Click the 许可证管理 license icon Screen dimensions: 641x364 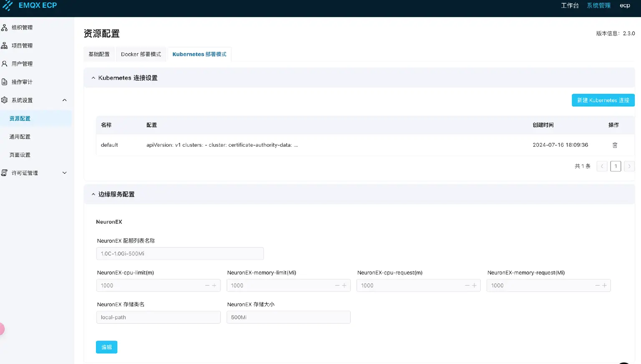click(5, 173)
